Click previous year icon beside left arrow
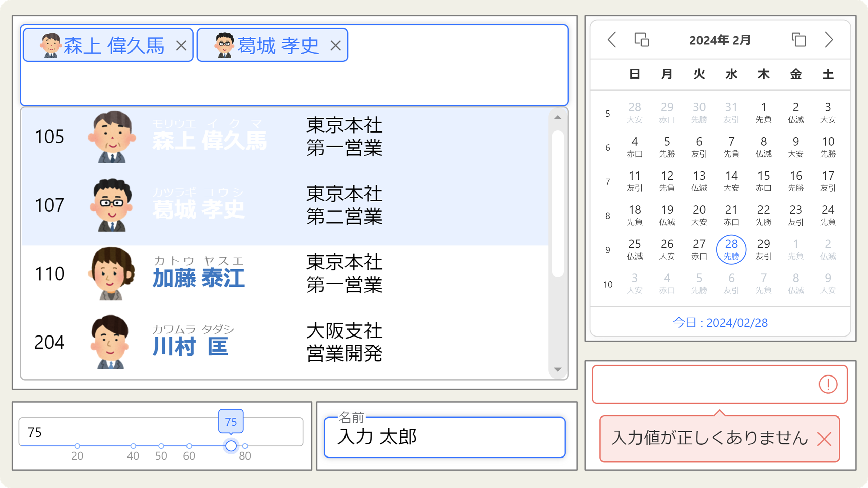 point(642,40)
